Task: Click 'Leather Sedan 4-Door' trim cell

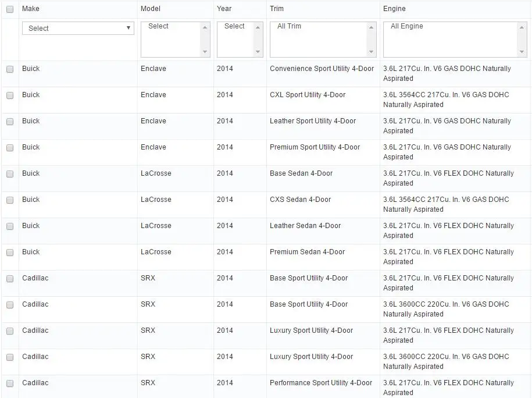Action: (305, 226)
